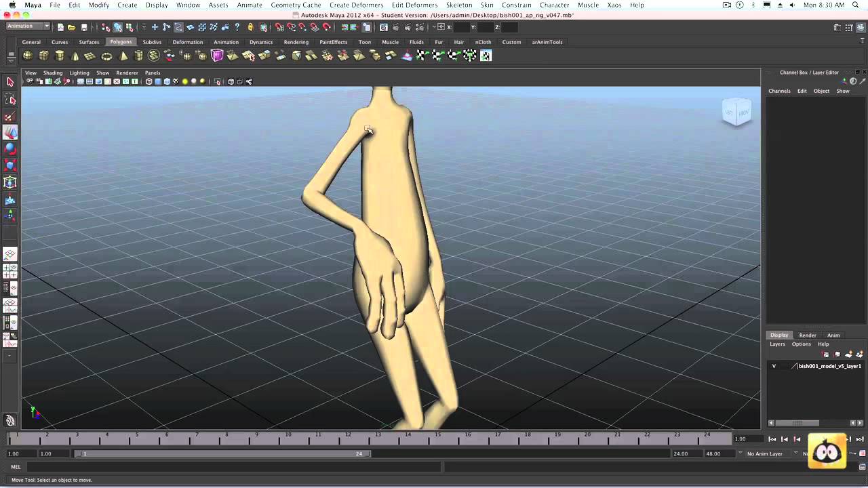
Task: Open the Constrain menu
Action: tap(516, 5)
